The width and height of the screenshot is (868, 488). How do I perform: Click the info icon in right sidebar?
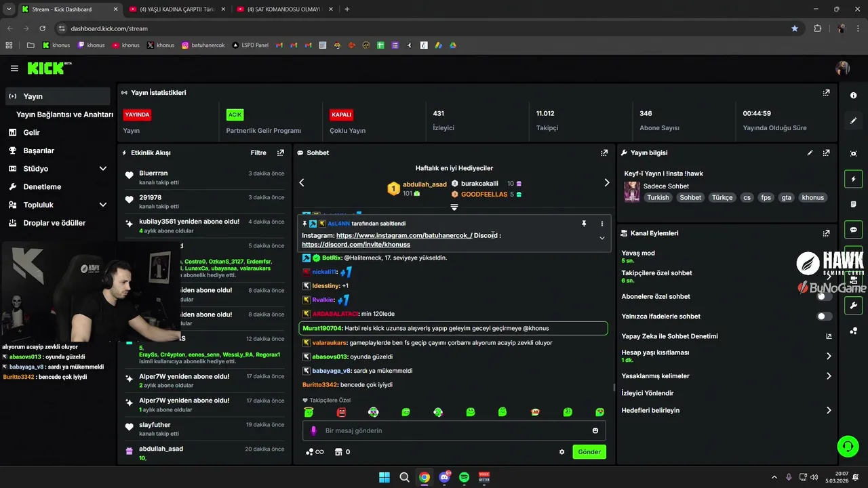pos(854,96)
